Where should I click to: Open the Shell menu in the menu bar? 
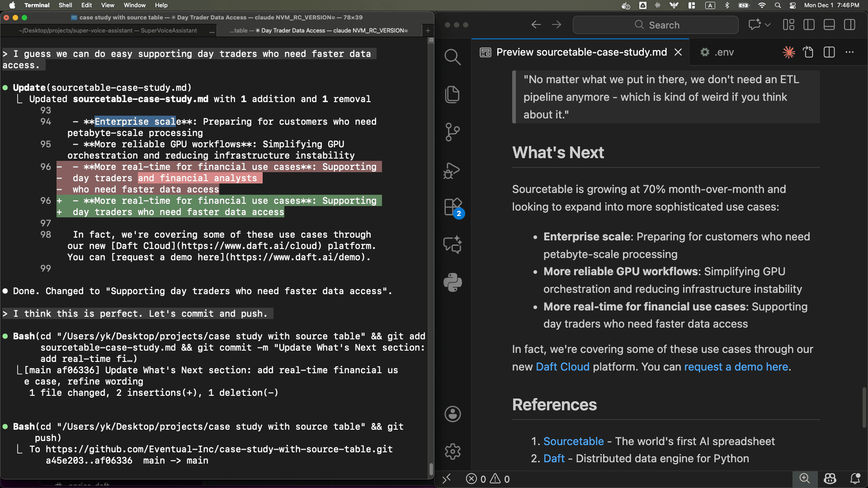coord(65,5)
